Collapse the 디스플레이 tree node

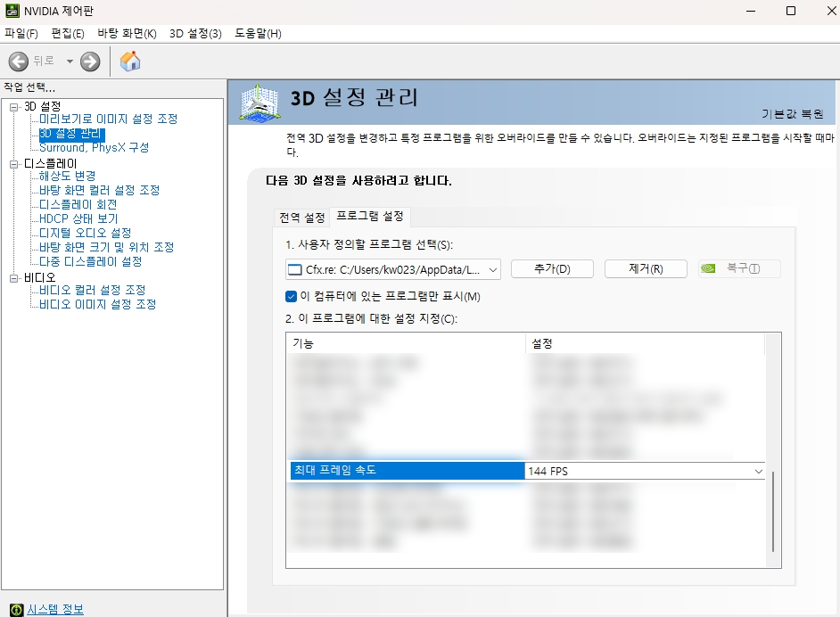[x=14, y=165]
